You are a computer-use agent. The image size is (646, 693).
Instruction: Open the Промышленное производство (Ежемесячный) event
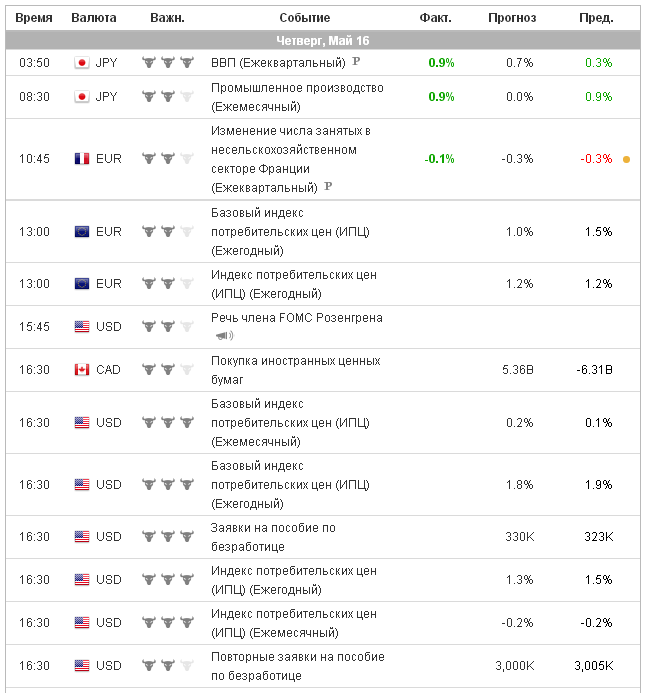(x=297, y=97)
